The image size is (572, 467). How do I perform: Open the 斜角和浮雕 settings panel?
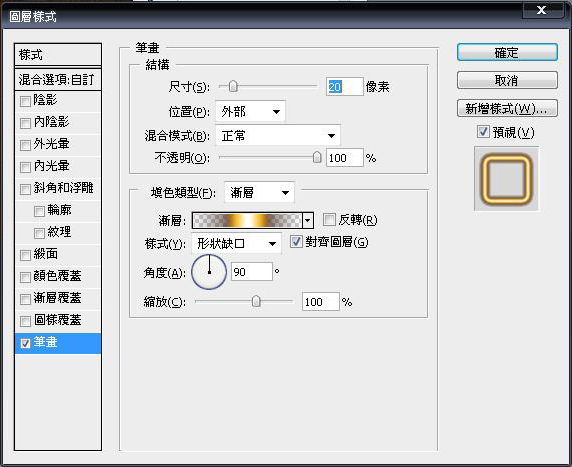pyautogui.click(x=63, y=188)
